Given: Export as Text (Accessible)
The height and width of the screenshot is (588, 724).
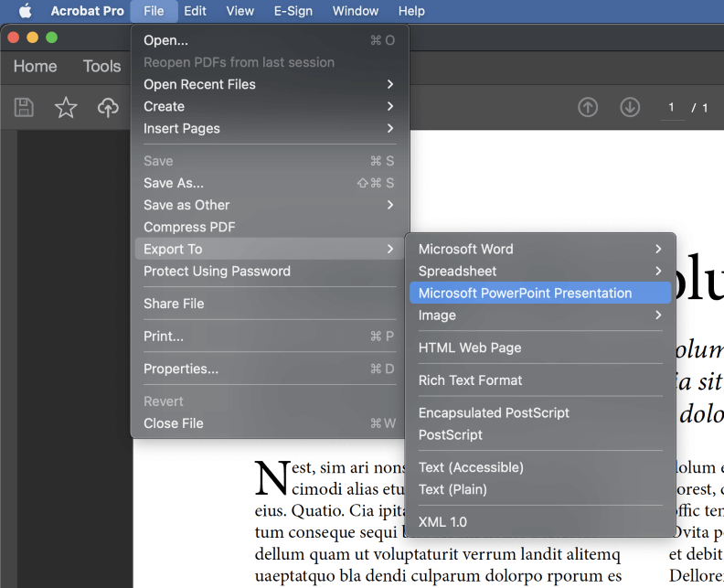Looking at the screenshot, I should tap(539, 467).
